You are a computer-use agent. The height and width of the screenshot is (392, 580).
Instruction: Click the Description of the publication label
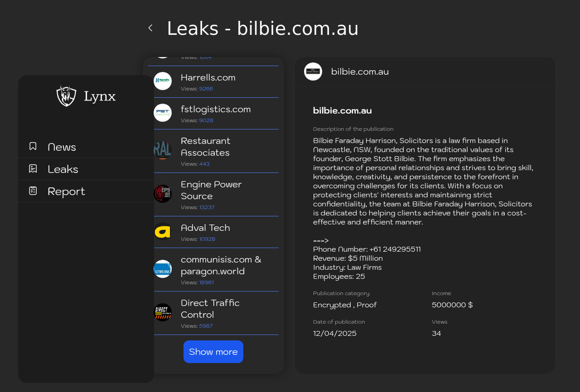pos(353,129)
